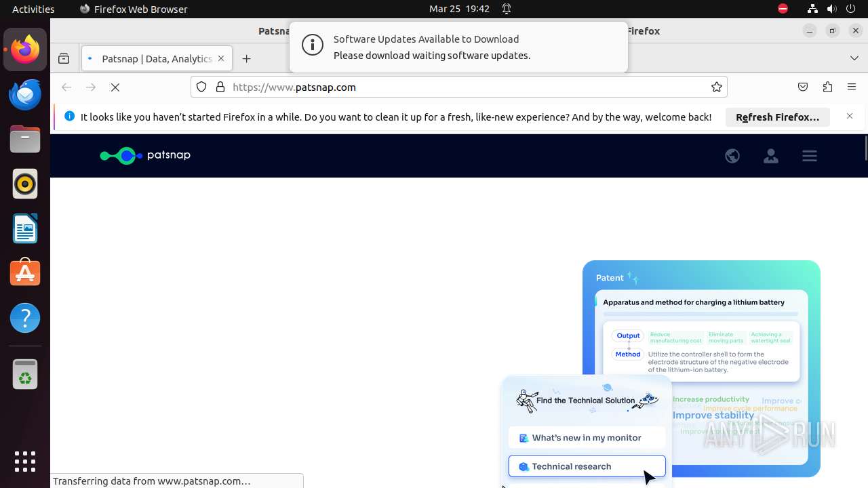This screenshot has height=488, width=868.
Task: Open the volume indicator
Action: 832,9
